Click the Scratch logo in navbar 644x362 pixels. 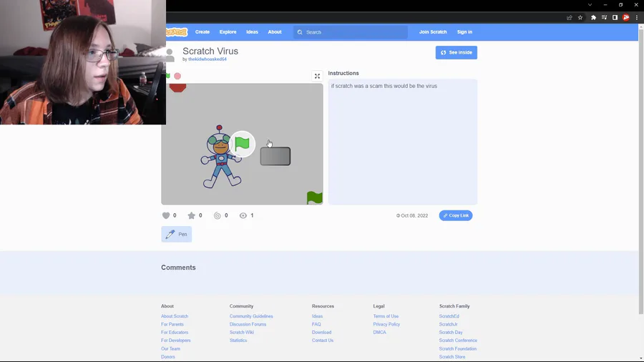tap(177, 32)
